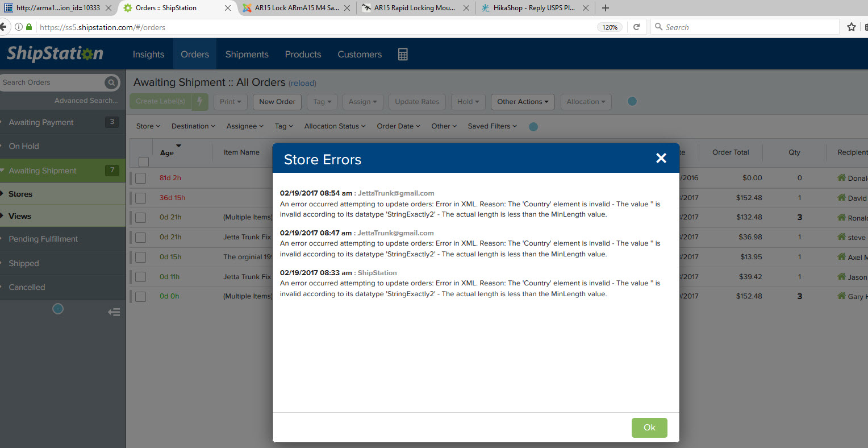The height and width of the screenshot is (448, 868).
Task: Click the Create Label(s) button
Action: coord(161,101)
